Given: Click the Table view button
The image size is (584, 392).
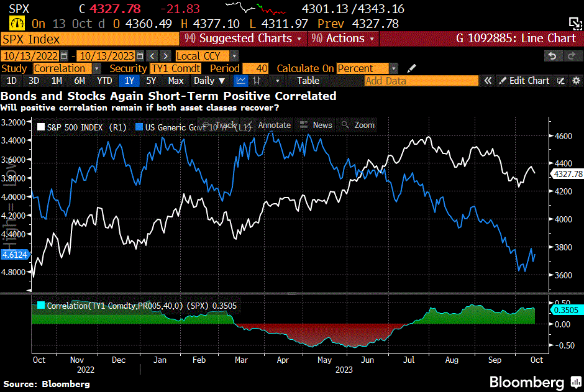Looking at the screenshot, I should pos(308,81).
